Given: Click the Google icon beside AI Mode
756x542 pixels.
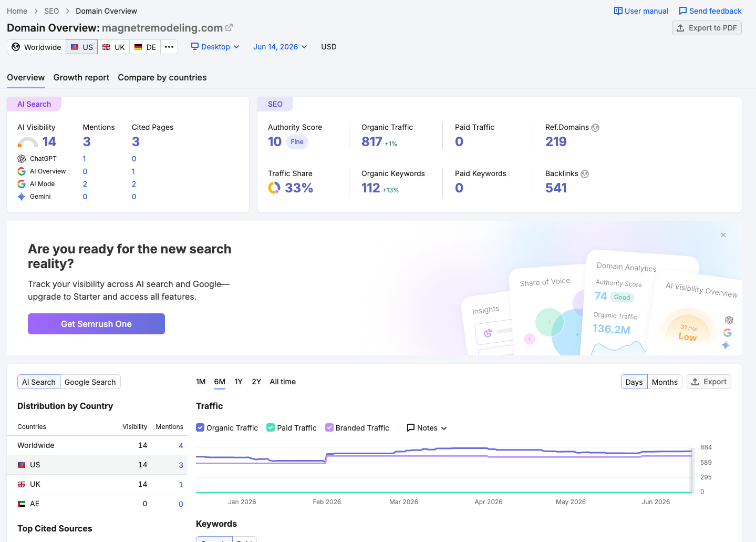Looking at the screenshot, I should (22, 184).
